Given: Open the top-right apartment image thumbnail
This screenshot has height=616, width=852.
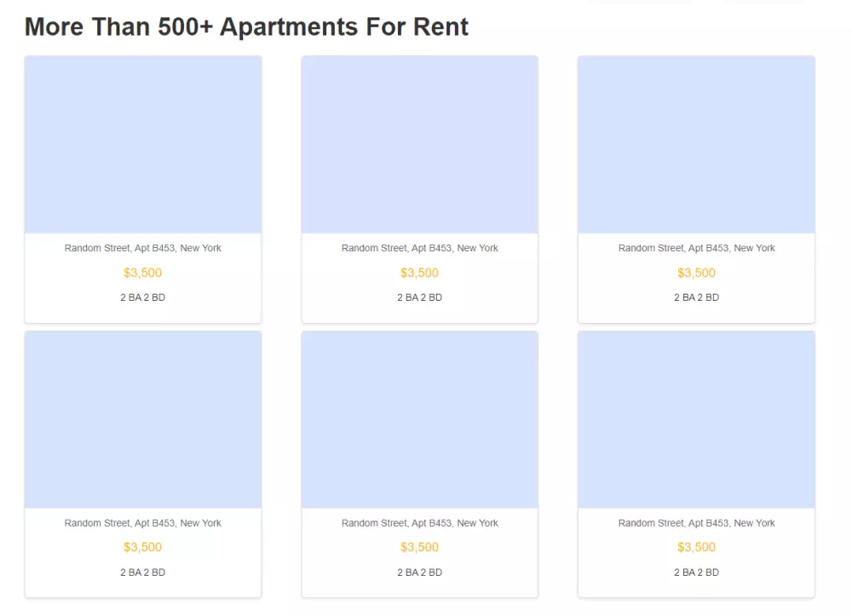Looking at the screenshot, I should [x=696, y=145].
